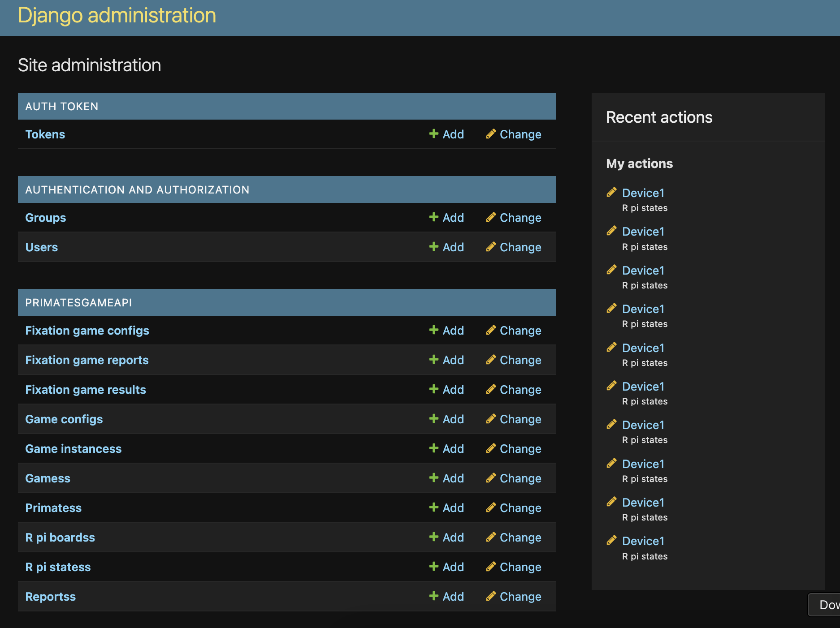840x628 pixels.
Task: Click the pencil icon in the Reportss row
Action: point(491,596)
